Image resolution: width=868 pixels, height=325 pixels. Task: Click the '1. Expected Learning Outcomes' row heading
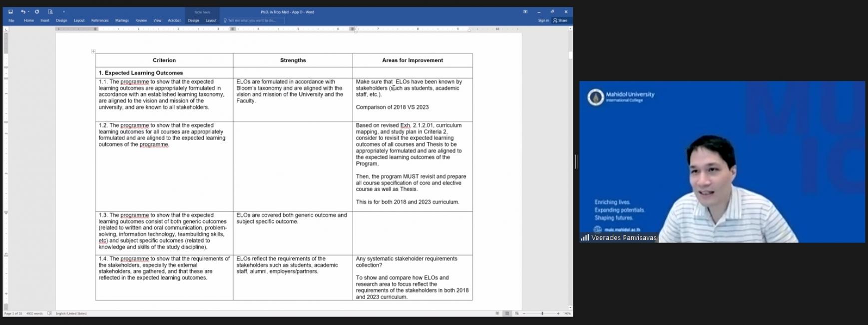tap(141, 73)
